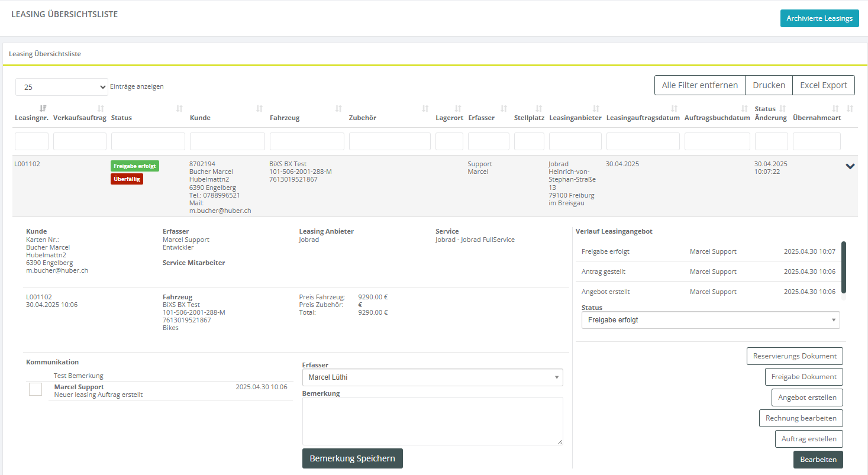Image resolution: width=868 pixels, height=475 pixels.
Task: Tick the checkbox beside Marcel Support comment
Action: [x=36, y=389]
